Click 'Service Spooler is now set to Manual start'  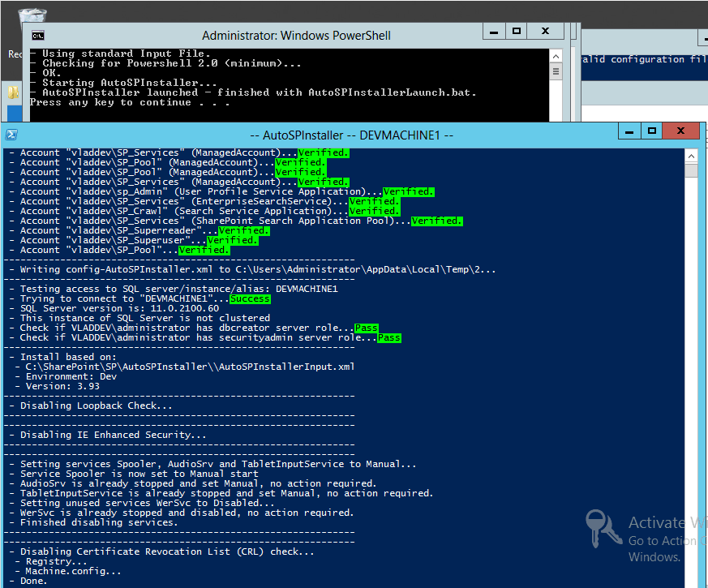tap(134, 474)
